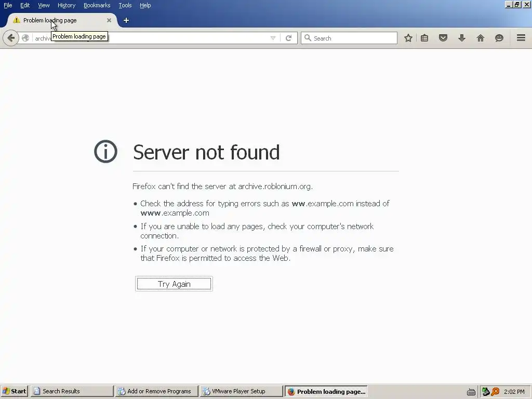Open the Bookmarks menu
This screenshot has height=399, width=532.
(97, 5)
